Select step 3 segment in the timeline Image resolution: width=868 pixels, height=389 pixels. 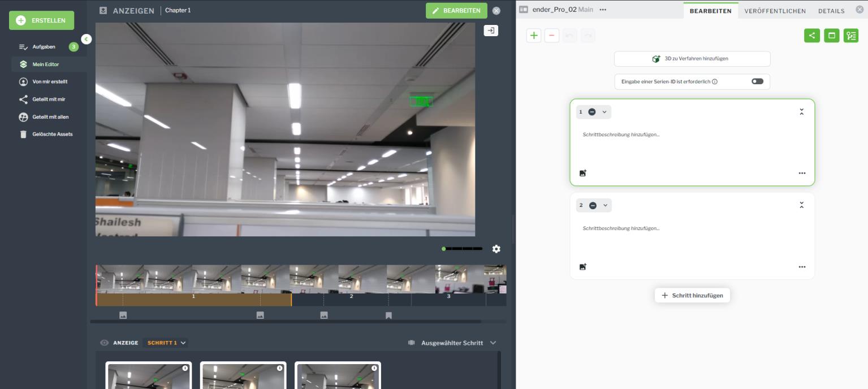click(448, 300)
